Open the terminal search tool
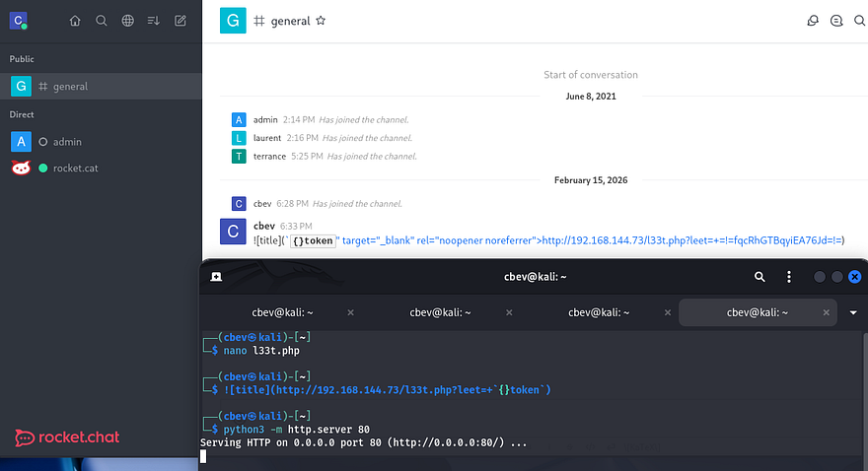The height and width of the screenshot is (471, 868). pos(759,277)
